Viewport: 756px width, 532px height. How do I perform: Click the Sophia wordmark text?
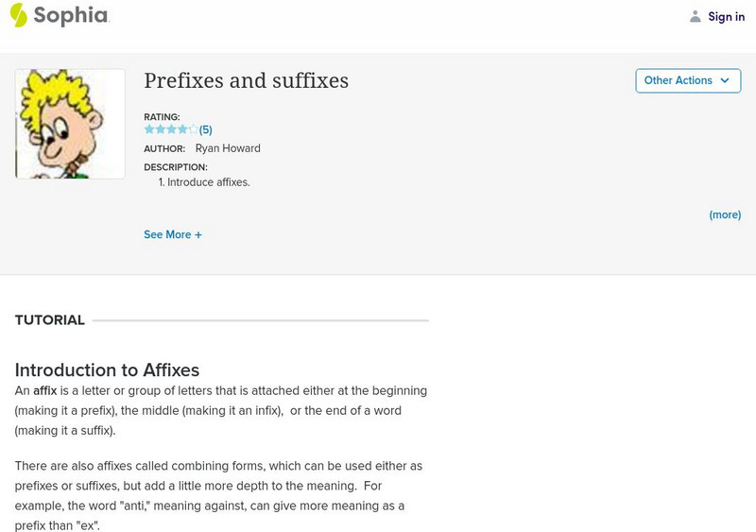[71, 16]
